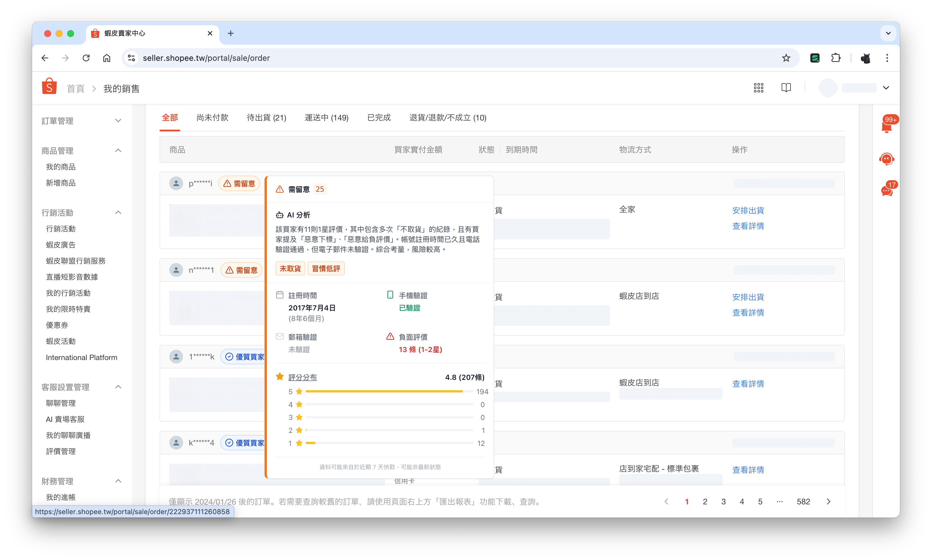Click 安排出貨 for buyer n******1's order
The height and width of the screenshot is (560, 932).
tap(748, 297)
